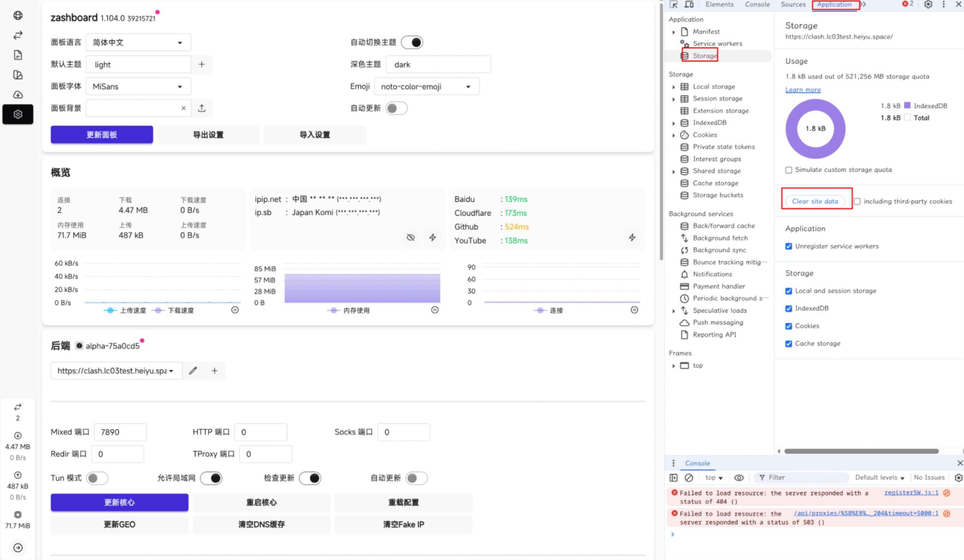Viewport: 964px width, 560px height.
Task: Click Clear site data button
Action: pos(815,201)
